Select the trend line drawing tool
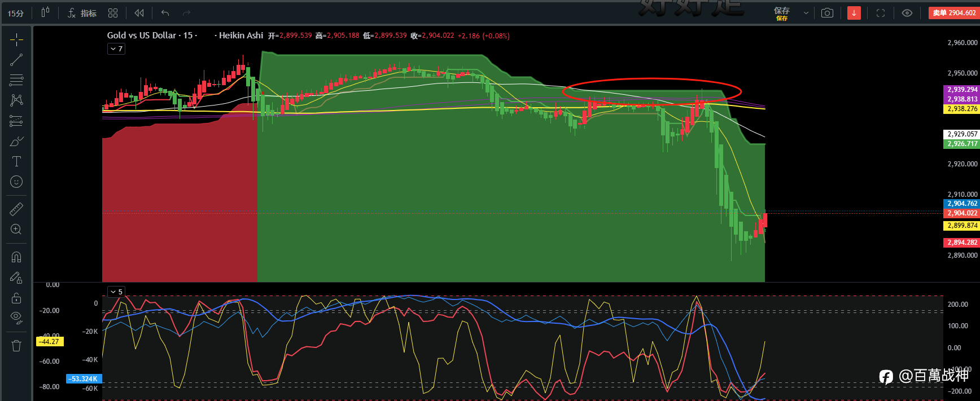This screenshot has height=401, width=980. pyautogui.click(x=16, y=59)
